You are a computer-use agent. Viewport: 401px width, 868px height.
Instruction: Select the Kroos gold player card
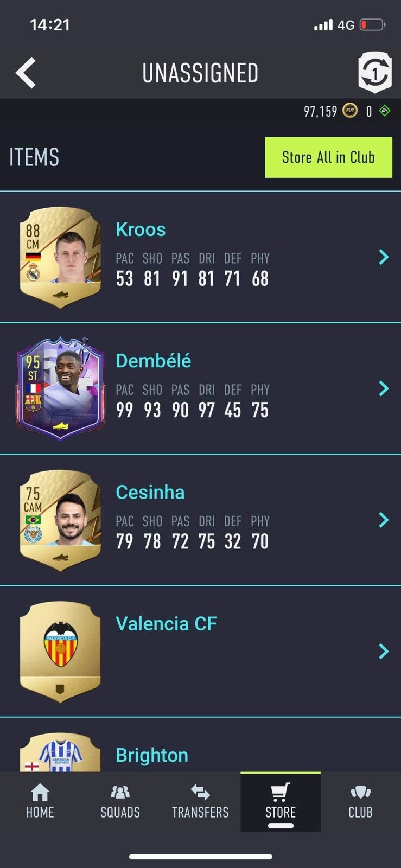[x=60, y=257]
